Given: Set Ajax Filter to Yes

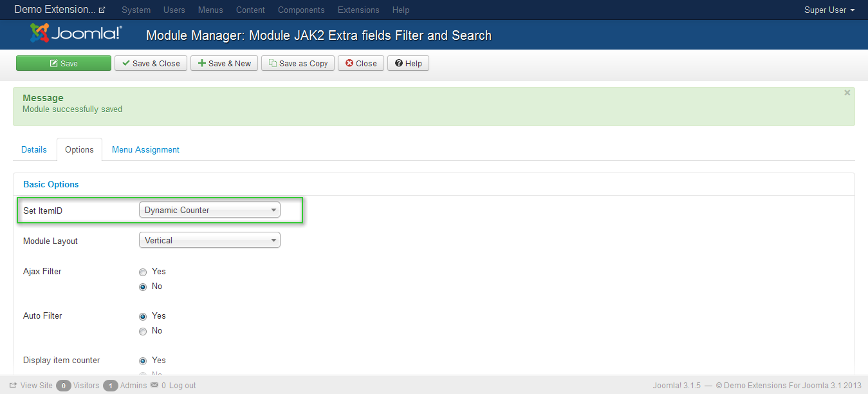Looking at the screenshot, I should 143,272.
